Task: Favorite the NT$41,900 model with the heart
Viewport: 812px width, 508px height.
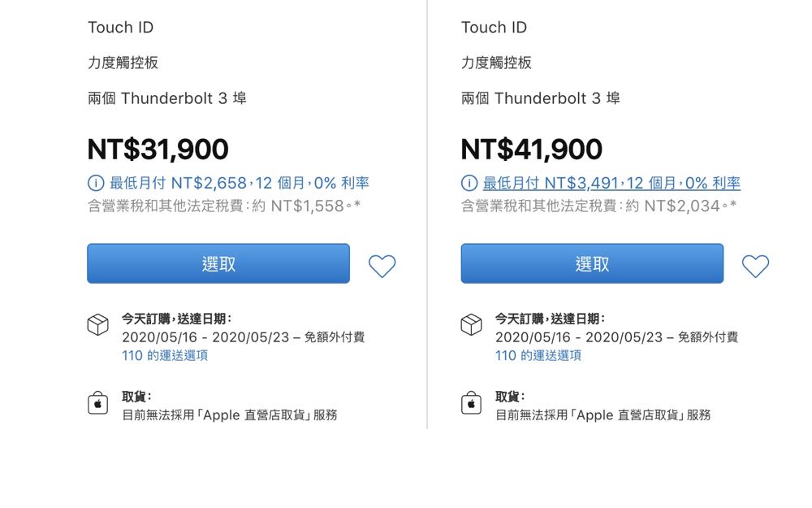Action: [x=755, y=266]
